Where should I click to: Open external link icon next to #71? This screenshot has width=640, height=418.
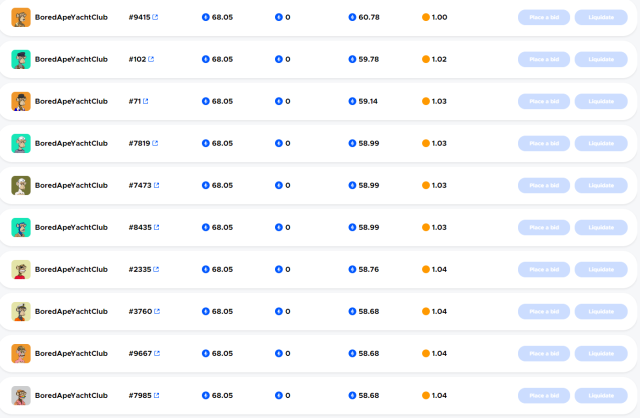pyautogui.click(x=146, y=101)
